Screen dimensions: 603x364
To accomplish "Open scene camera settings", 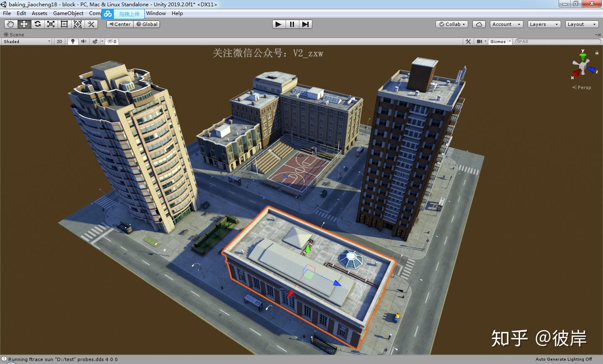I will coord(479,41).
